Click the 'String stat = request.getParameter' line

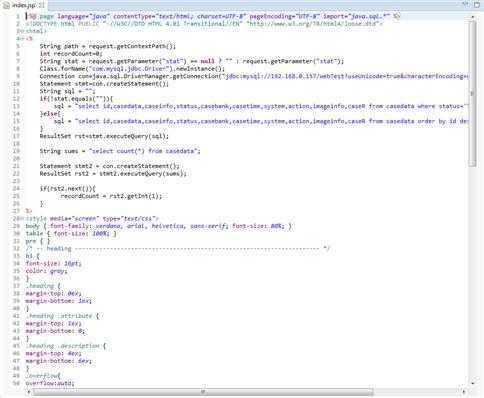[192, 61]
